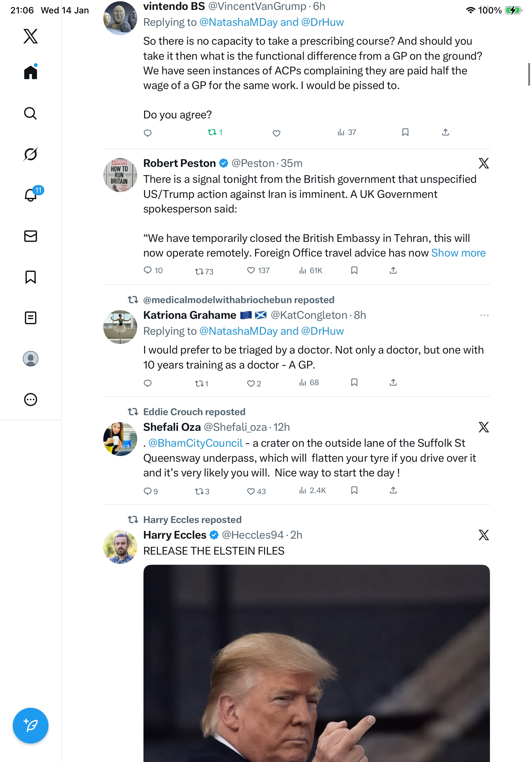Image resolution: width=532 pixels, height=762 pixels.
Task: Expand Robert Peston's post with Show more
Action: pyautogui.click(x=458, y=253)
